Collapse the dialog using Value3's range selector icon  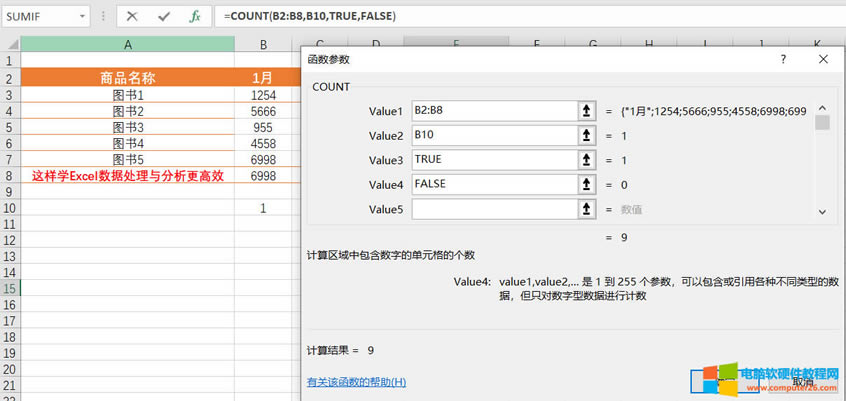(x=586, y=160)
